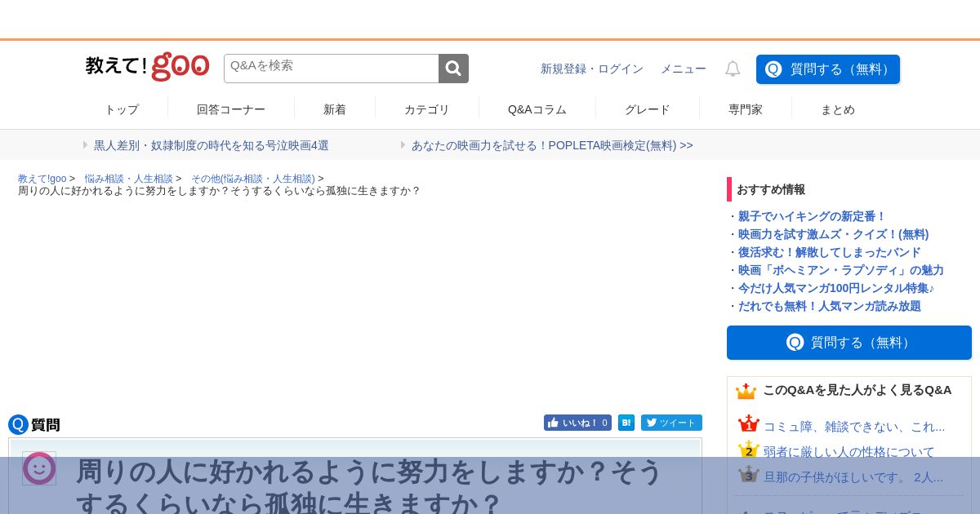Open ボヘミアン・ラプソディ の魅力 link
980x514 pixels.
[x=841, y=270]
